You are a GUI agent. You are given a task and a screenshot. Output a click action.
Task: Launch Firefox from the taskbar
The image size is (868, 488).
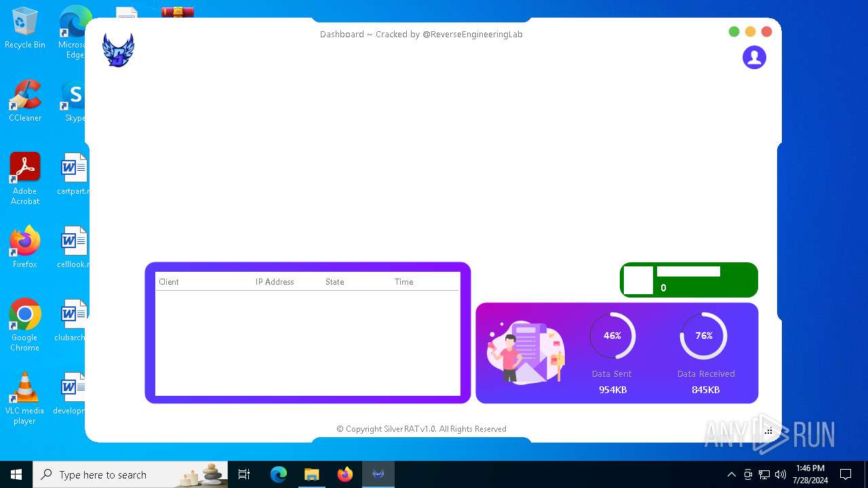pyautogui.click(x=344, y=474)
